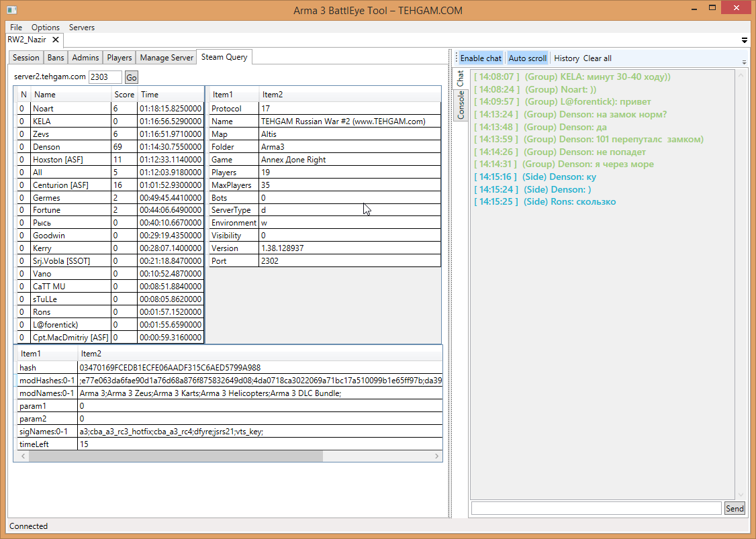Sort players by Time column header
756x539 pixels.
tap(171, 95)
